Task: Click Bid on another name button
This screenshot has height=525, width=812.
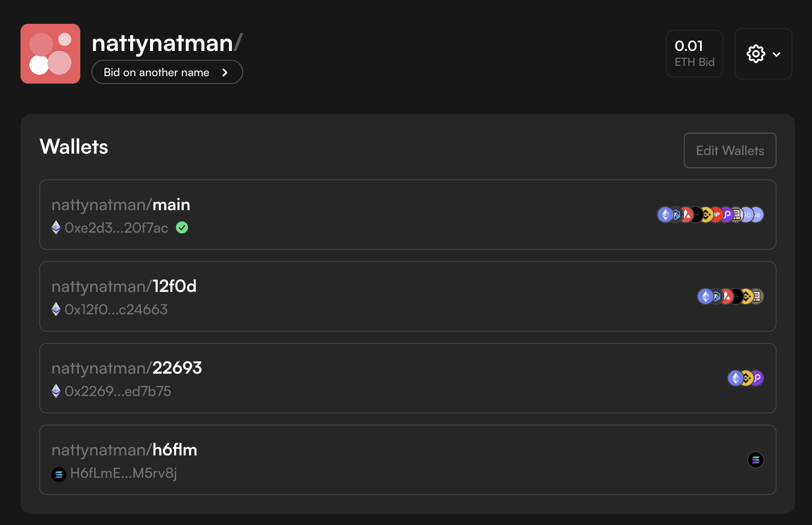Action: pos(157,72)
